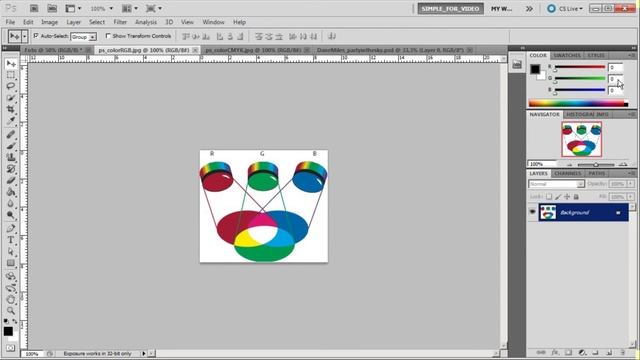Select the Rectangular Marquee tool
The width and height of the screenshot is (640, 360).
pos(11,75)
